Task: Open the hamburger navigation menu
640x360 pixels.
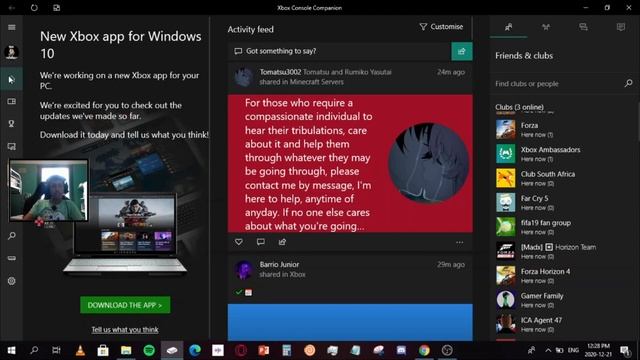Action: coord(11,27)
